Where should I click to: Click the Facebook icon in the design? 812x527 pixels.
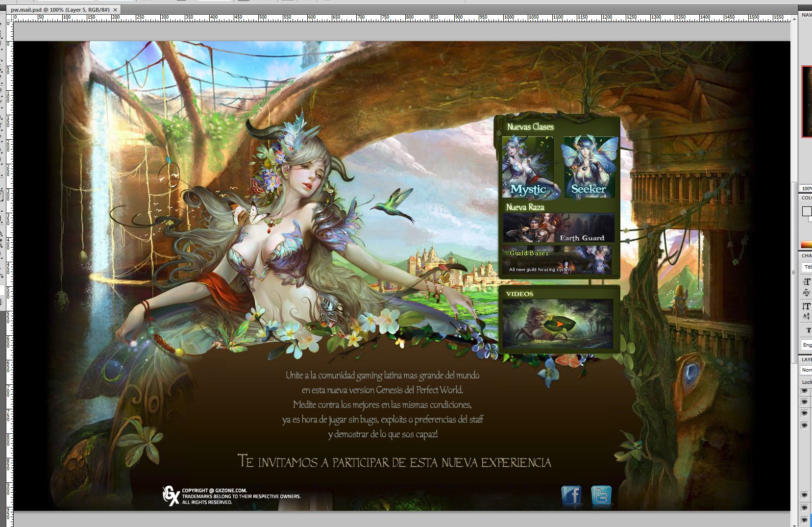tap(571, 495)
